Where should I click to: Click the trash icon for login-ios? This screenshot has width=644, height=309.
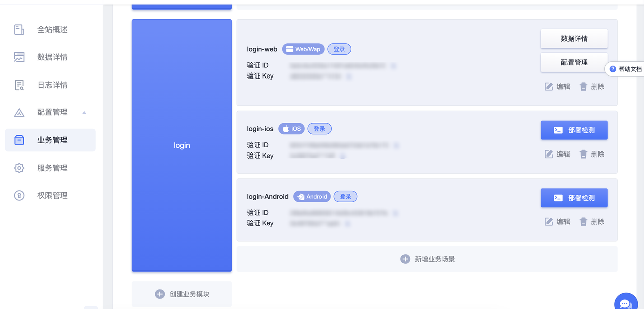point(583,154)
